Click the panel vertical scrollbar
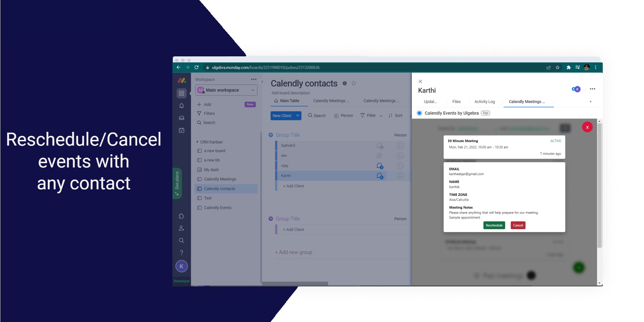The width and height of the screenshot is (644, 322). tap(599, 185)
